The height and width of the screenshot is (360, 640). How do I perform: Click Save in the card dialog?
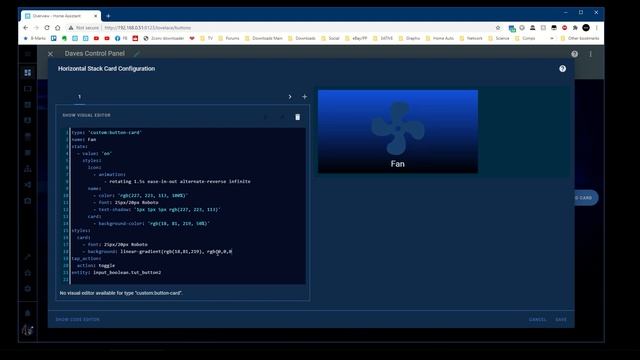click(561, 319)
